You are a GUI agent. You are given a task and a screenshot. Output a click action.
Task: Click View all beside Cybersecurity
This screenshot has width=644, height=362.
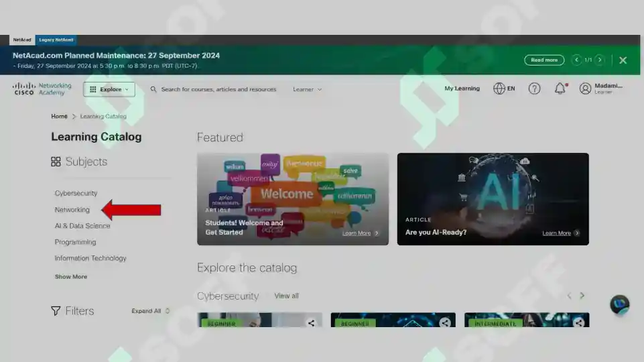coord(286,296)
